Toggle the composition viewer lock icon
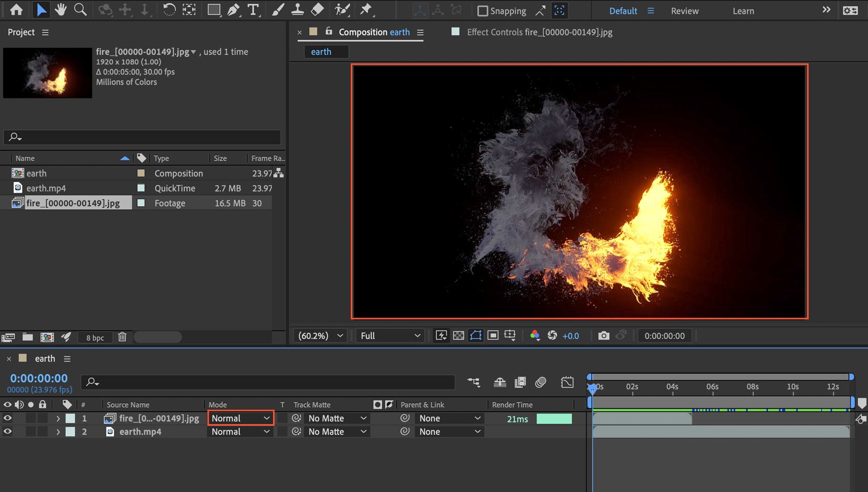 tap(329, 32)
